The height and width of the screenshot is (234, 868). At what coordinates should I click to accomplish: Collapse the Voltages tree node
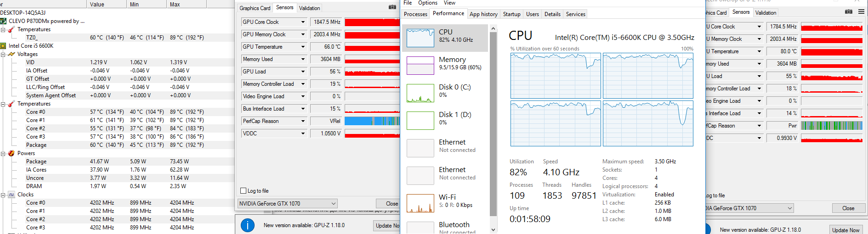pos(3,54)
